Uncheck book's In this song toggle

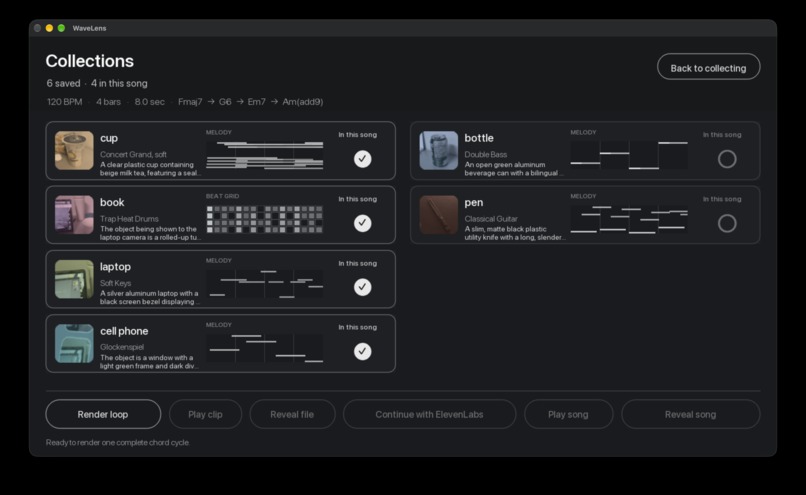[362, 223]
